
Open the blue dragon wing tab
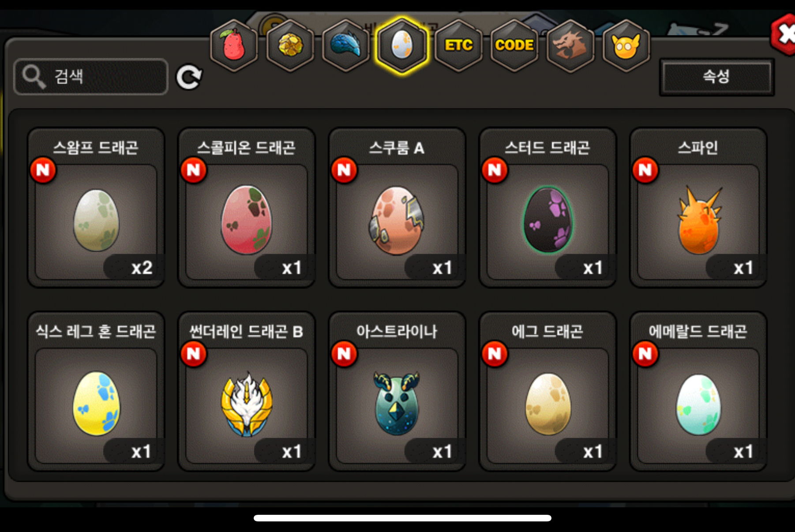coord(346,45)
